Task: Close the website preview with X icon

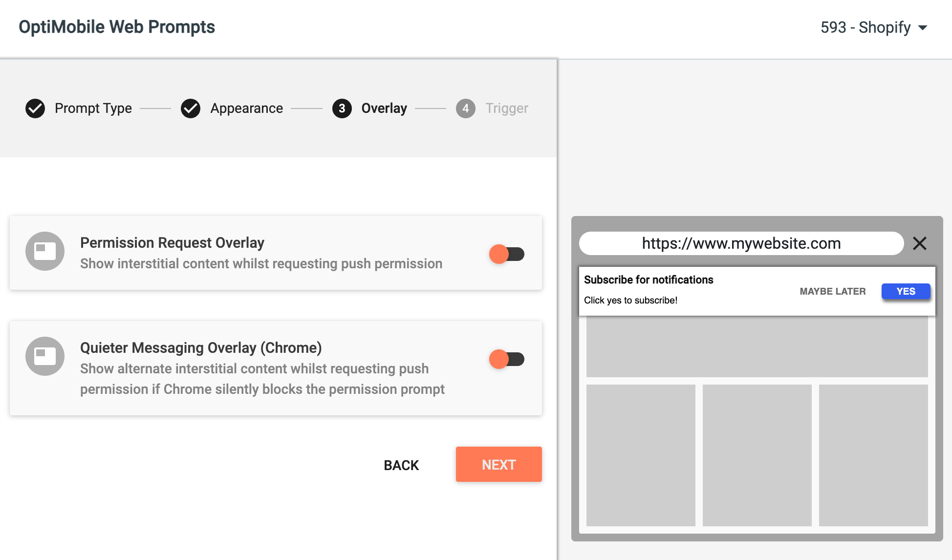Action: point(920,243)
